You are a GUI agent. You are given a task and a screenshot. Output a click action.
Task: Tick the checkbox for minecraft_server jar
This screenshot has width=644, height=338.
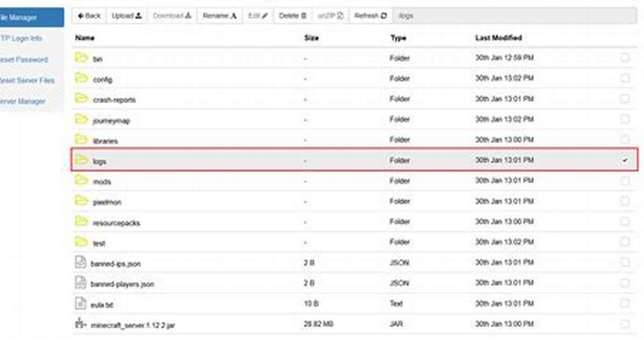click(x=625, y=323)
